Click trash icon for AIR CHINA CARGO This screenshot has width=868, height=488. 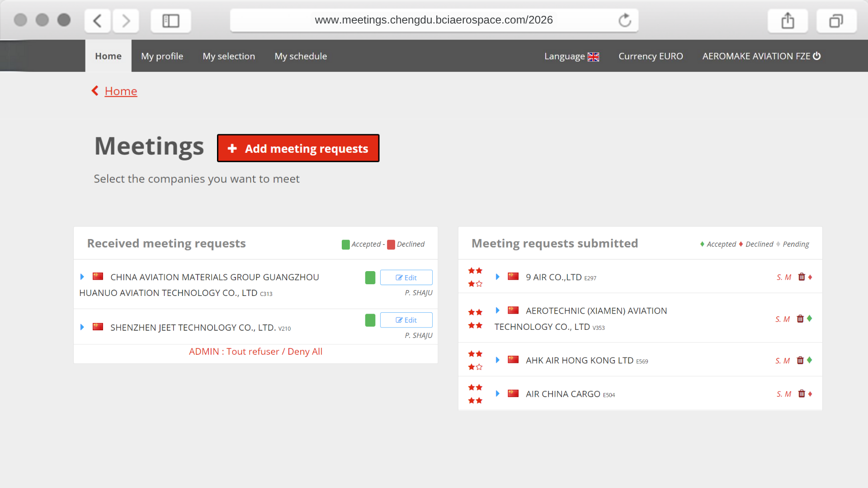pos(802,394)
